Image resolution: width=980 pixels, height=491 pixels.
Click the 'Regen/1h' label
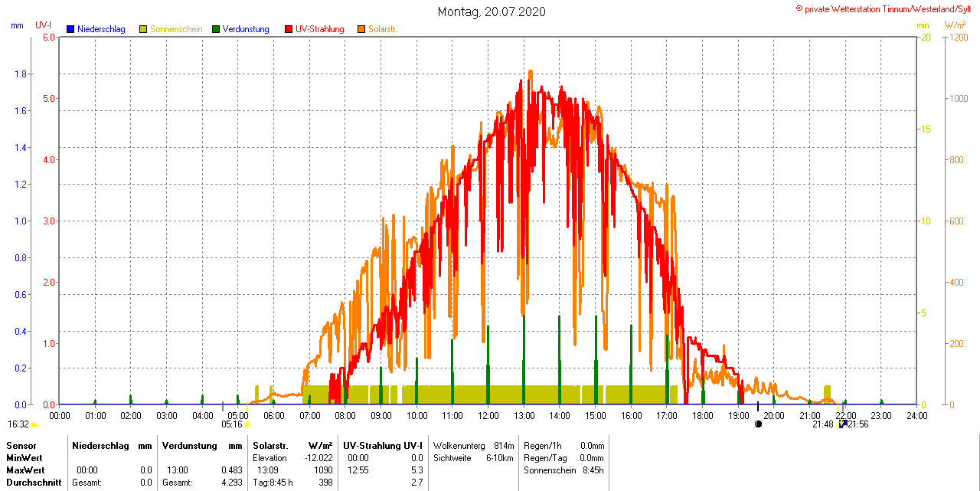pos(541,445)
